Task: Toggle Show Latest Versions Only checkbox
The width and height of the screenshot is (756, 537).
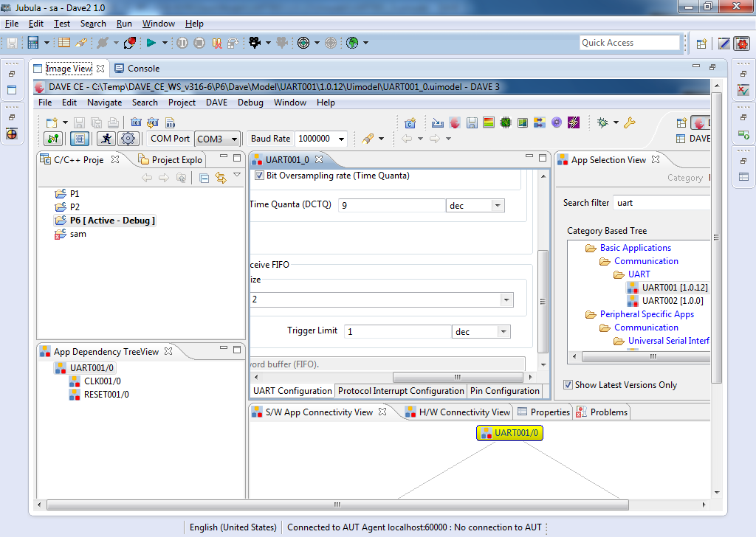Action: (x=568, y=385)
